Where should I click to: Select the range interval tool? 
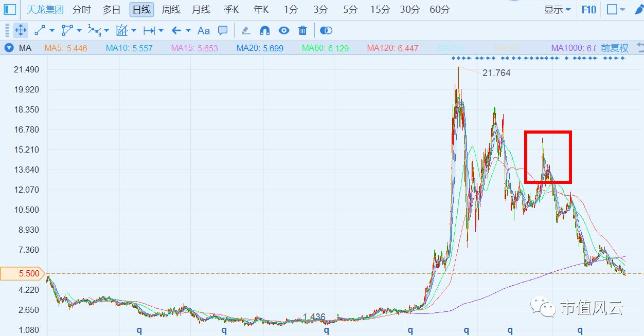tap(149, 31)
